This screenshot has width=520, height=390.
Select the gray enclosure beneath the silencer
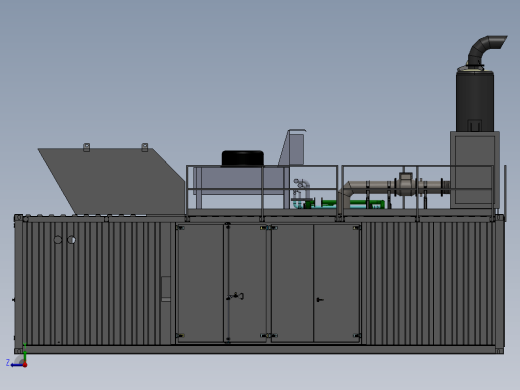(x=475, y=170)
